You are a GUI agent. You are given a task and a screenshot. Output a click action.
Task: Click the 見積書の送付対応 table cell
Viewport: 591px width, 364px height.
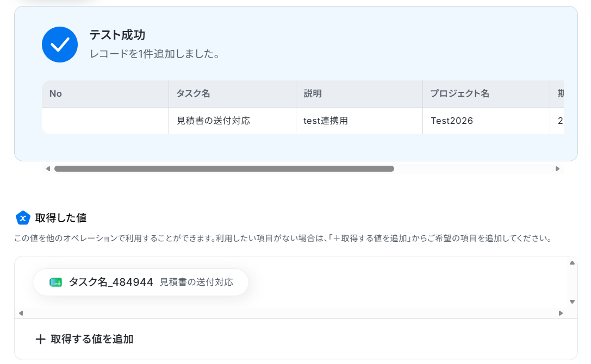coord(232,121)
